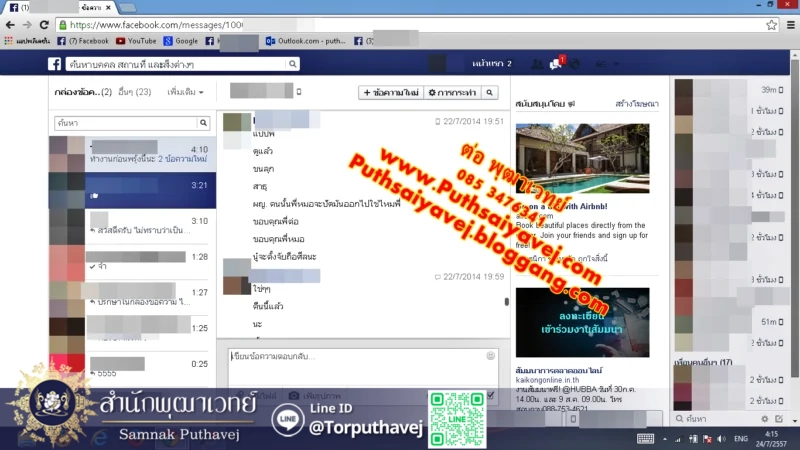800x450 pixels.
Task: Open the YouTube bookmark
Action: (x=136, y=41)
